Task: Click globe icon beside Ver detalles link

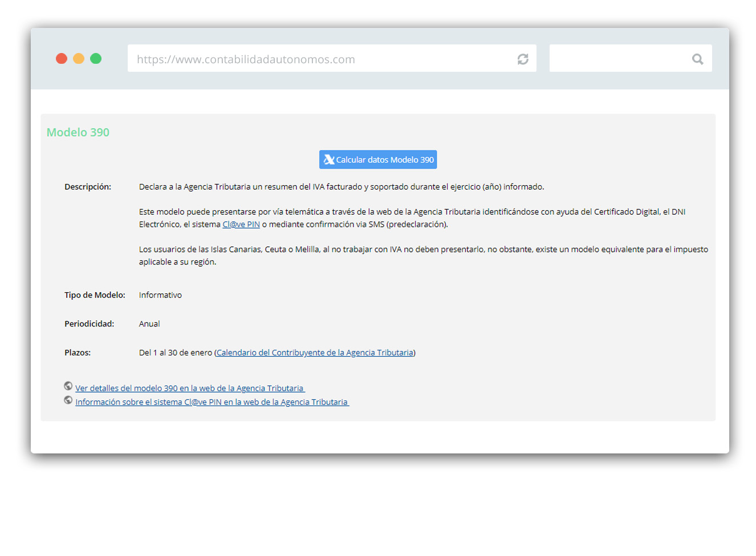Action: [x=68, y=386]
